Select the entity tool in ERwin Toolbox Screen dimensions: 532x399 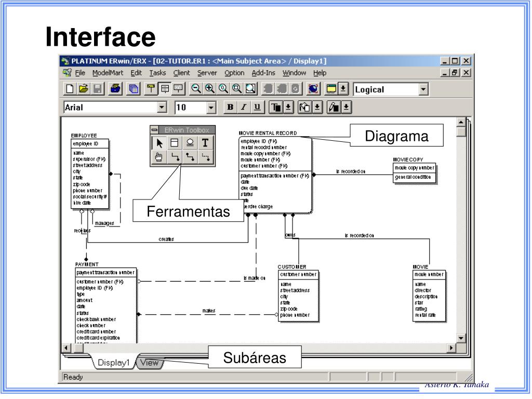[175, 143]
